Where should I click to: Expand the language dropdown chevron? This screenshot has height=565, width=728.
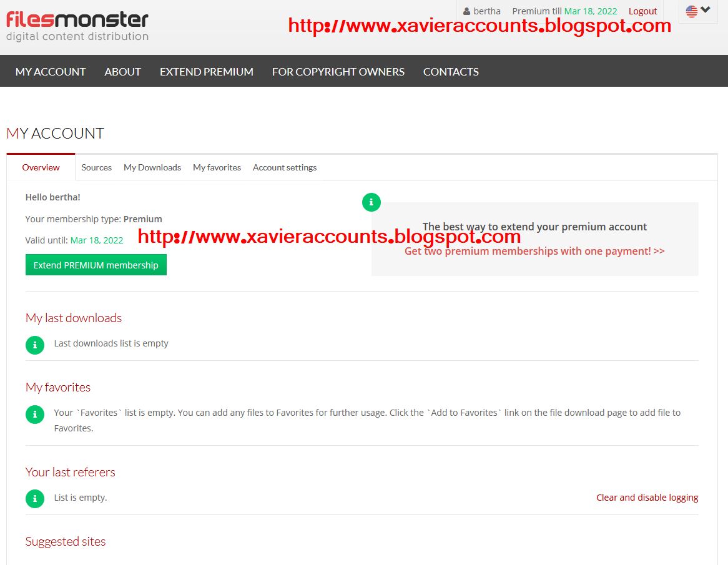pos(706,9)
